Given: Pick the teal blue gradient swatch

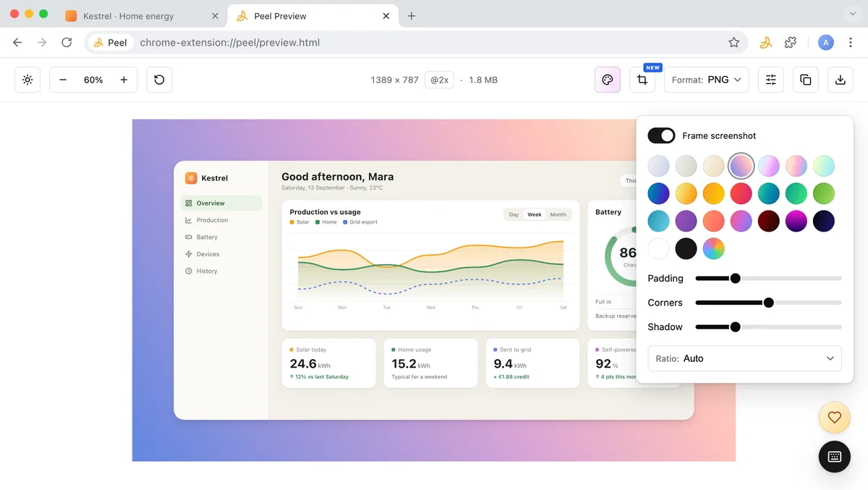Looking at the screenshot, I should (768, 193).
